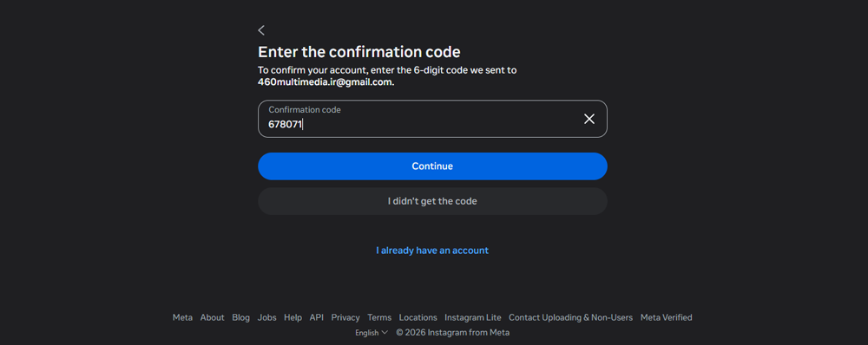Open the Blog link in footer
The width and height of the screenshot is (868, 345).
pyautogui.click(x=240, y=317)
